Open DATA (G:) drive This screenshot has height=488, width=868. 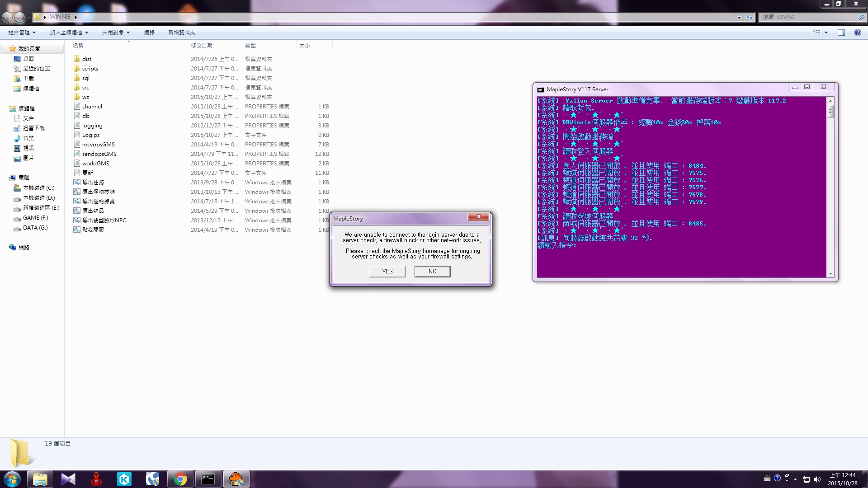tap(35, 228)
